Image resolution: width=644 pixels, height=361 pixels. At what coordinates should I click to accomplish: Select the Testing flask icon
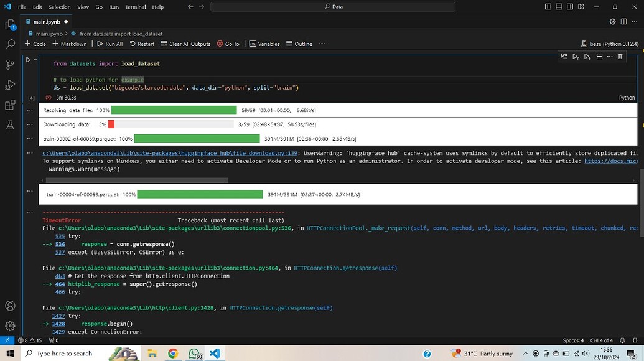point(9,125)
